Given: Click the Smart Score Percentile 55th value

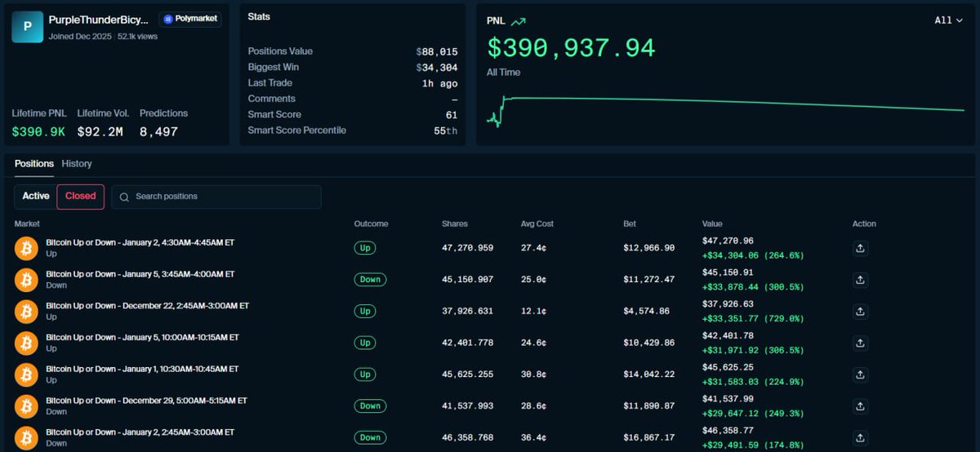Looking at the screenshot, I should click(x=446, y=131).
